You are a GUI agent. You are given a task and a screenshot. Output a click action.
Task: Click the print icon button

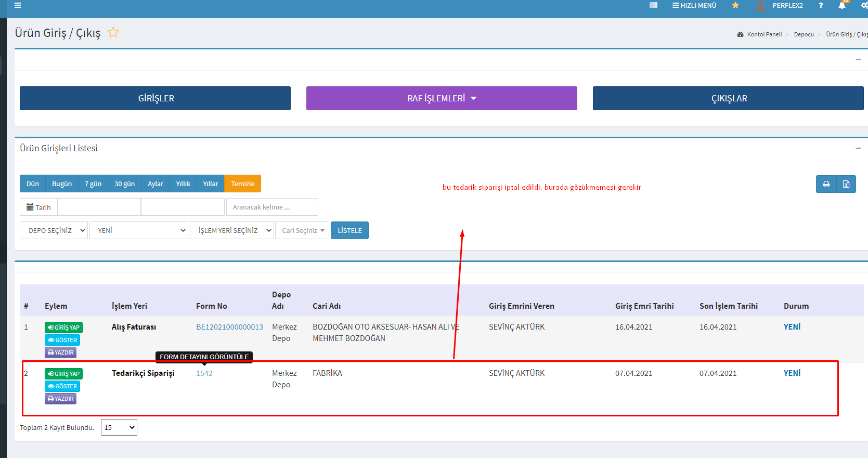coord(826,184)
